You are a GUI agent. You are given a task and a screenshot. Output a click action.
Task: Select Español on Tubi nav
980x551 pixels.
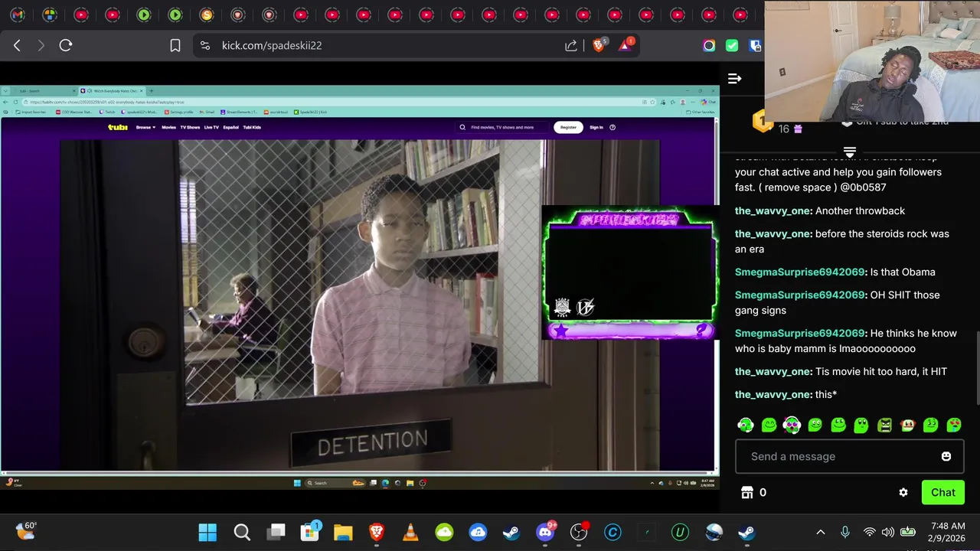point(231,127)
